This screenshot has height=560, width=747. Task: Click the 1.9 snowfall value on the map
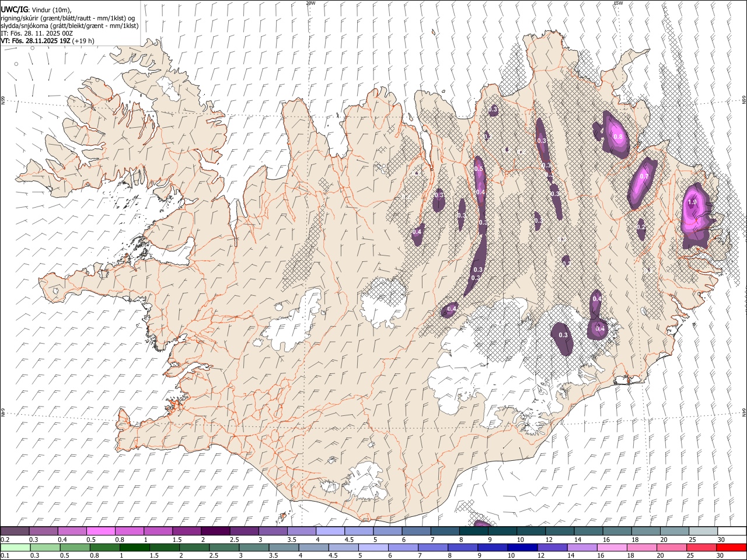coord(692,202)
